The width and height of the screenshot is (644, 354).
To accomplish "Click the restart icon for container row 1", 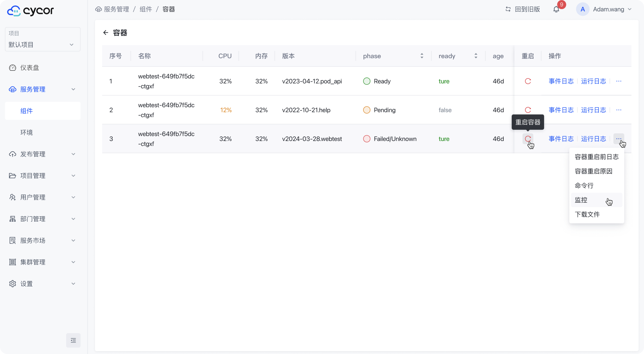I will pos(528,81).
